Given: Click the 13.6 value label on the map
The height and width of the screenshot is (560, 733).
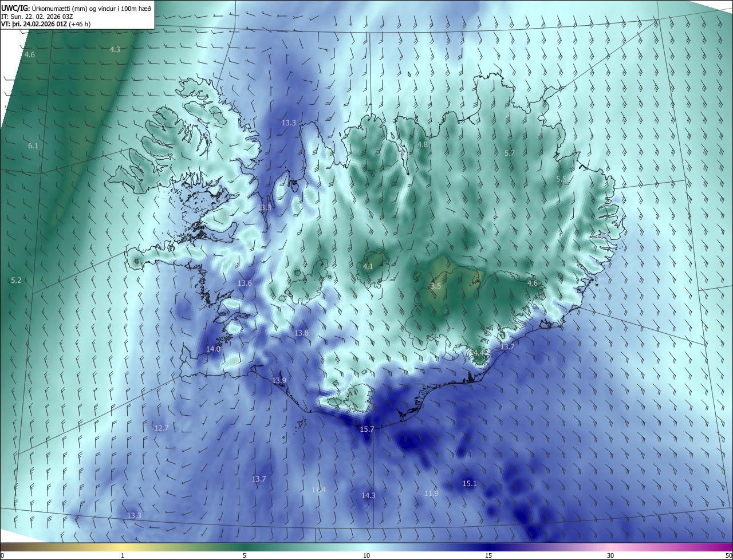Looking at the screenshot, I should [x=245, y=283].
